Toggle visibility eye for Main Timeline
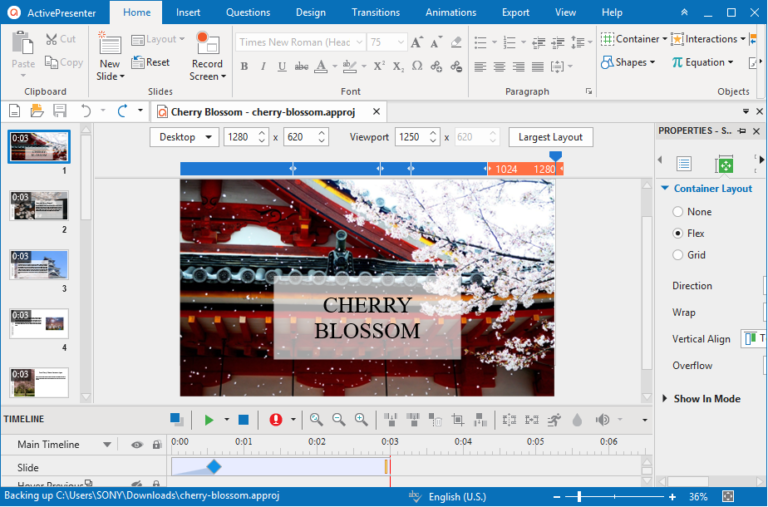 [x=137, y=445]
